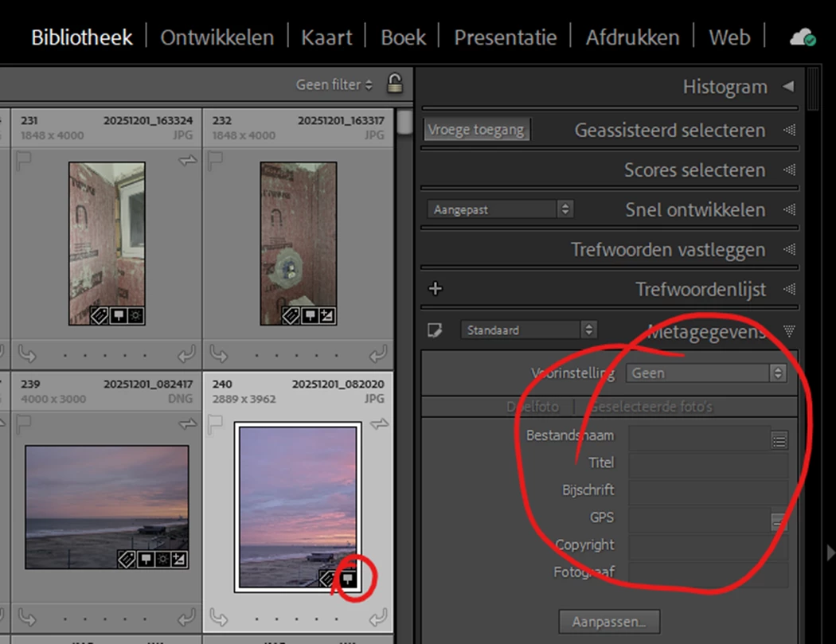Screen dimensions: 836x644
Task: Switch to the Kaart module
Action: click(x=326, y=38)
